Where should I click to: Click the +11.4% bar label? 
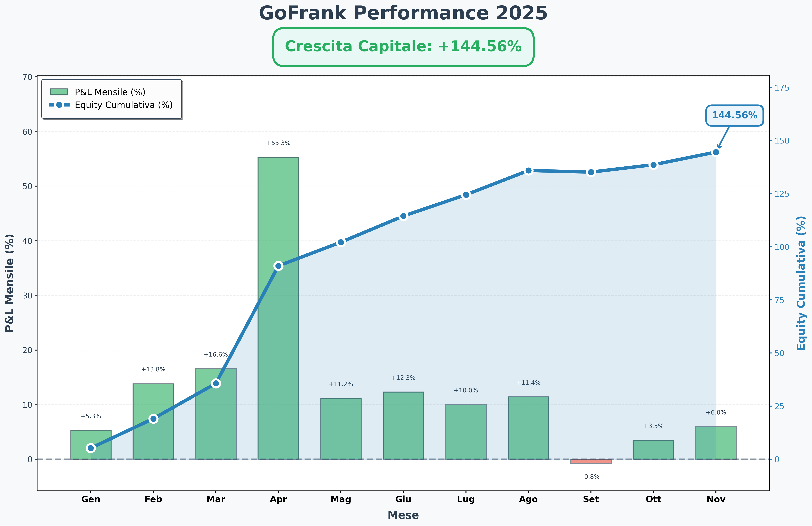528,383
